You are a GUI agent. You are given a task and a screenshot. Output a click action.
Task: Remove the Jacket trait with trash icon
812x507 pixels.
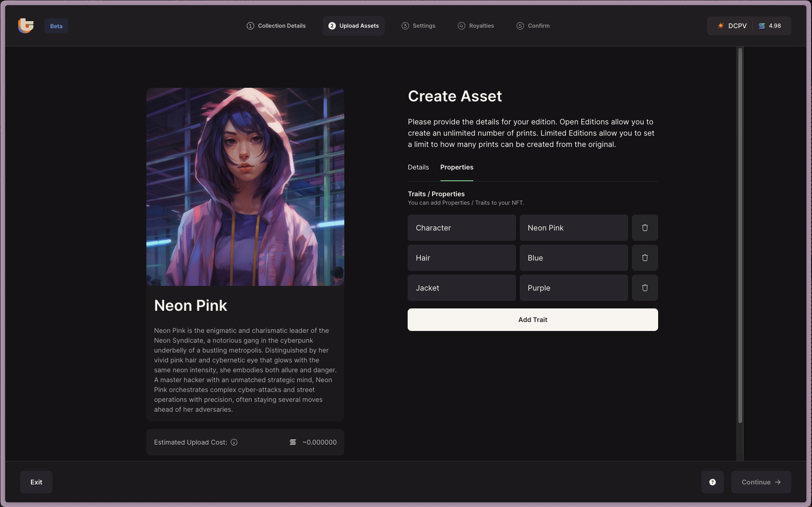[x=645, y=288]
